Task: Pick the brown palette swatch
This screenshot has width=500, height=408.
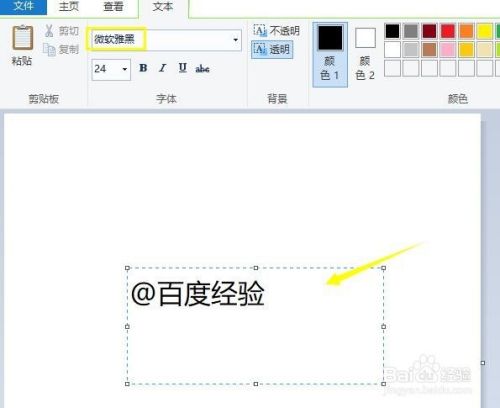Action: tap(429, 50)
